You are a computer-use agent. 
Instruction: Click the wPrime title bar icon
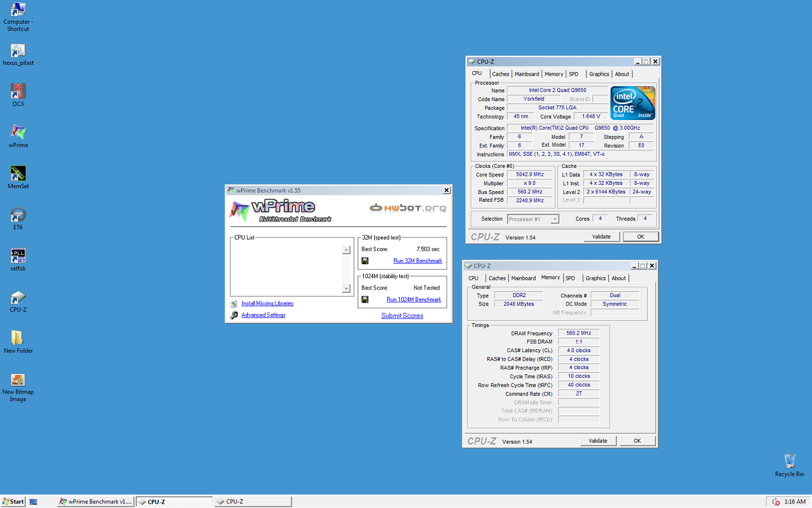231,190
